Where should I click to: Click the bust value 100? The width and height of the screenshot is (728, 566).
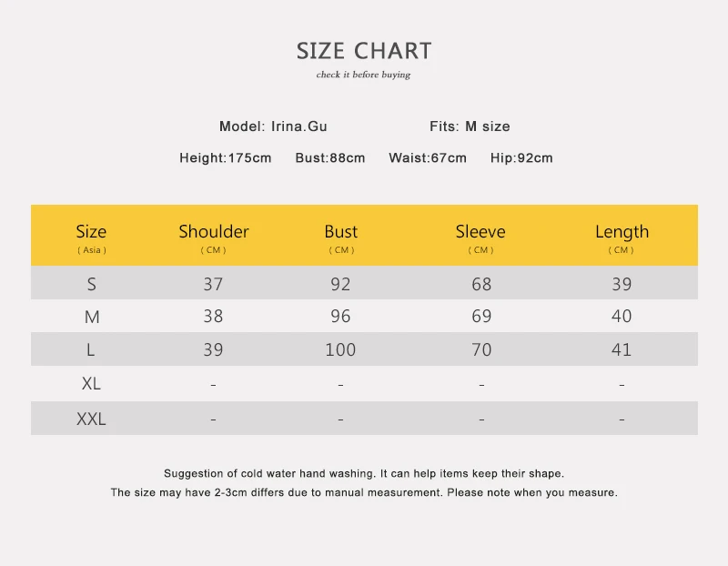pos(340,349)
